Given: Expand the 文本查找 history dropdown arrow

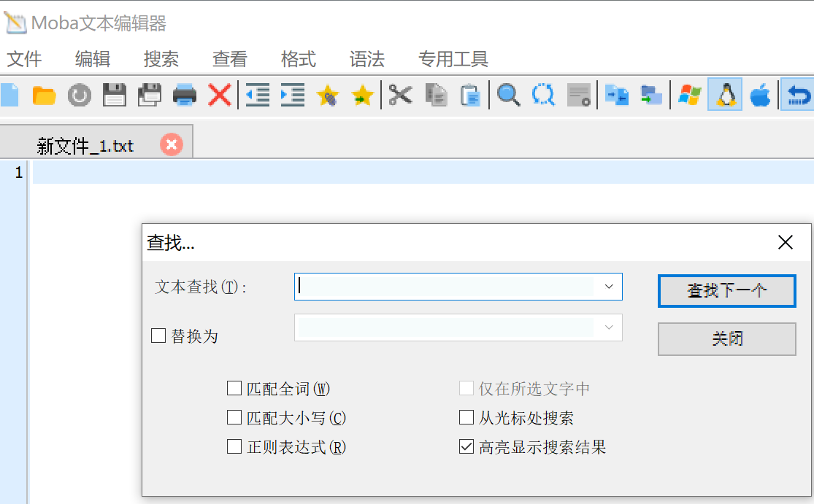Looking at the screenshot, I should [609, 286].
